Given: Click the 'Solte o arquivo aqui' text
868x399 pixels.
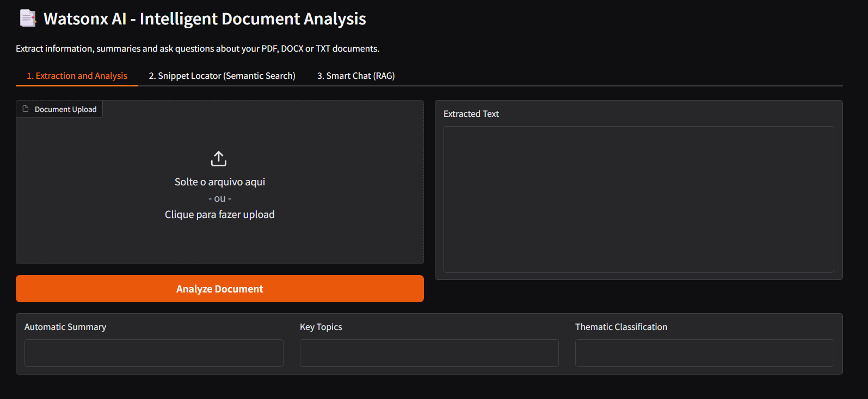Looking at the screenshot, I should 220,182.
